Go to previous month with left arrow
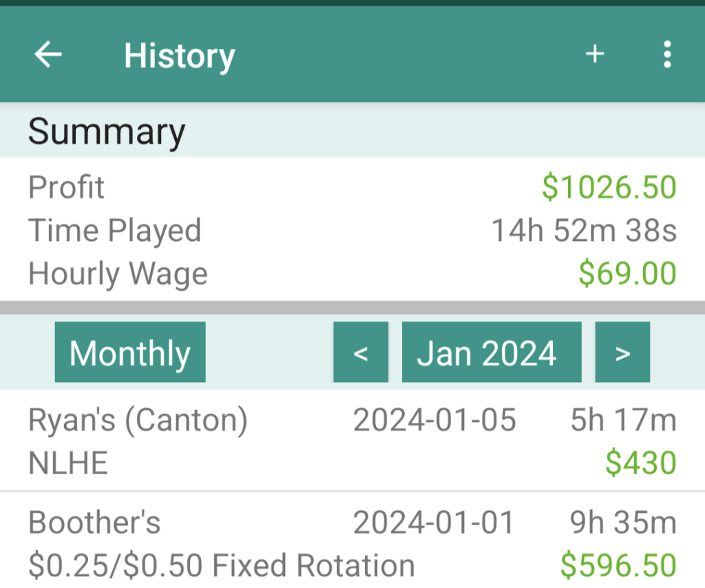 [361, 353]
